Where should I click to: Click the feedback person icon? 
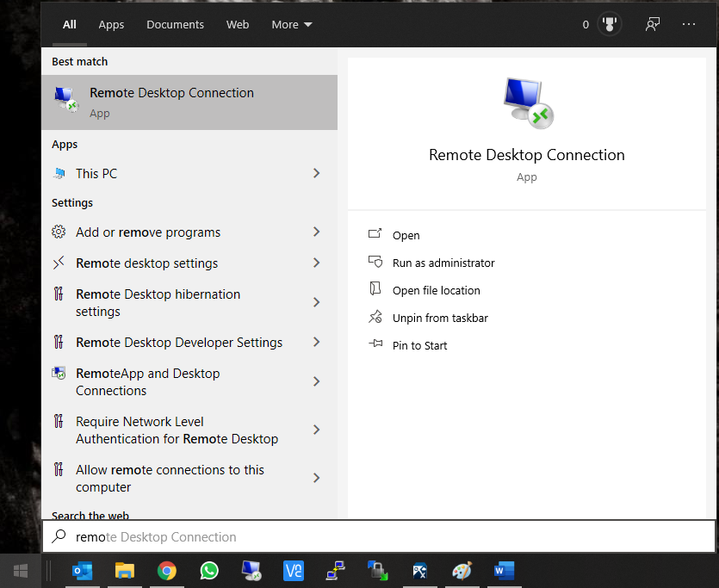[653, 24]
